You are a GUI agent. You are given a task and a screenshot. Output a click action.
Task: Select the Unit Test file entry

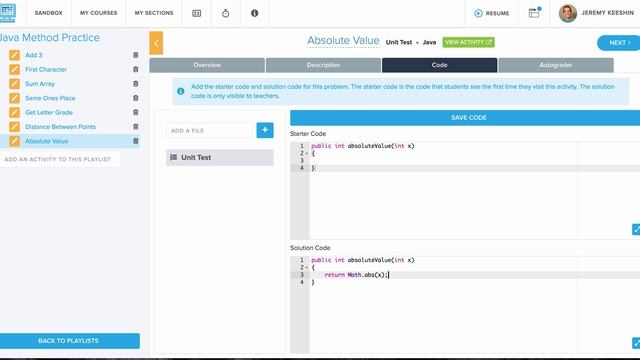[x=220, y=157]
